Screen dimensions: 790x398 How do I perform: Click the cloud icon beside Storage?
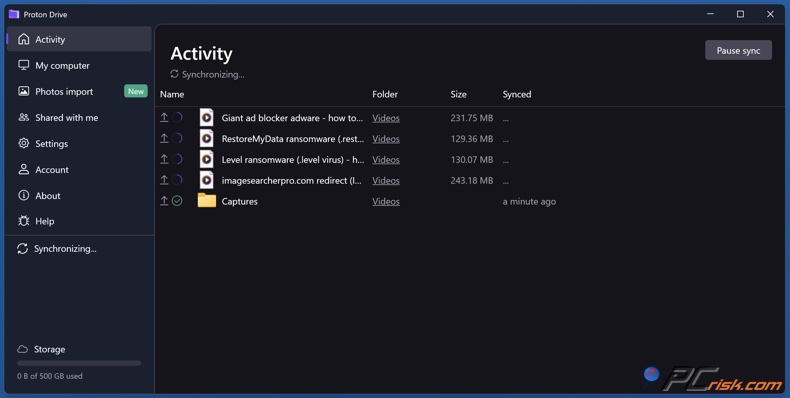[x=22, y=349]
